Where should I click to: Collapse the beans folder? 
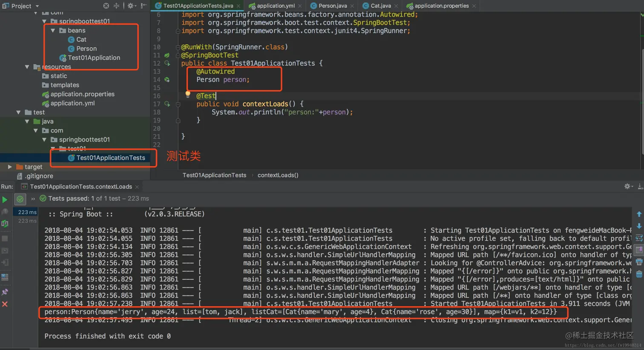pos(53,31)
